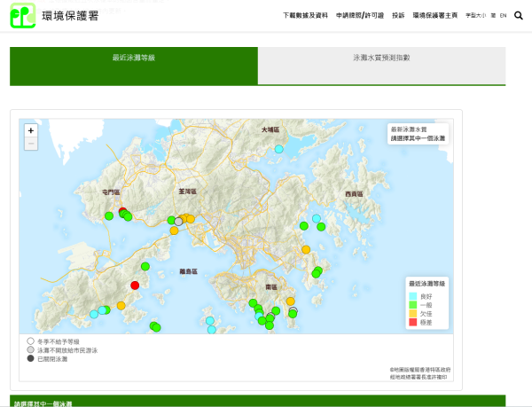Image resolution: width=532 pixels, height=407 pixels.
Task: Switch language to 簡 (Simplified Chinese)
Action: point(493,16)
